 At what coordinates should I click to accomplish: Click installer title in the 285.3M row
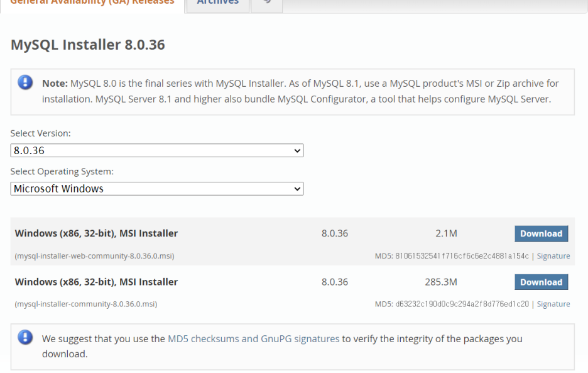96,282
